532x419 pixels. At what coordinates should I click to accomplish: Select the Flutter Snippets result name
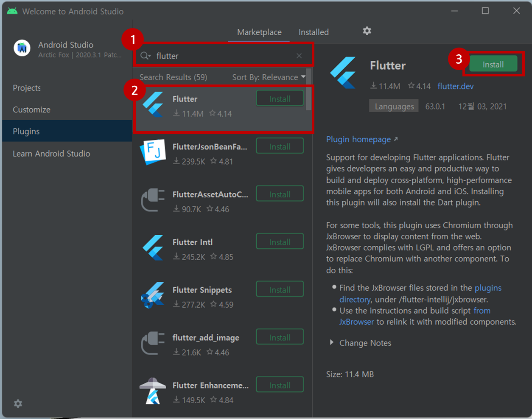pos(202,290)
